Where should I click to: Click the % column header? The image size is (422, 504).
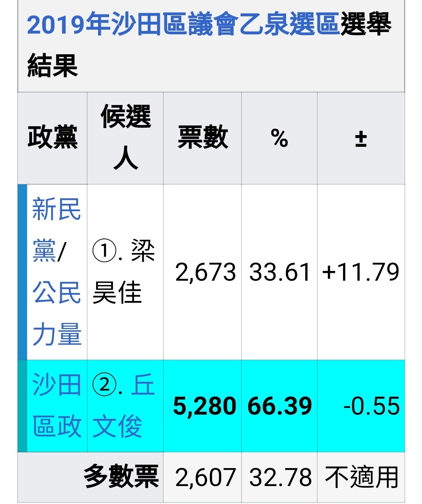pos(279,138)
